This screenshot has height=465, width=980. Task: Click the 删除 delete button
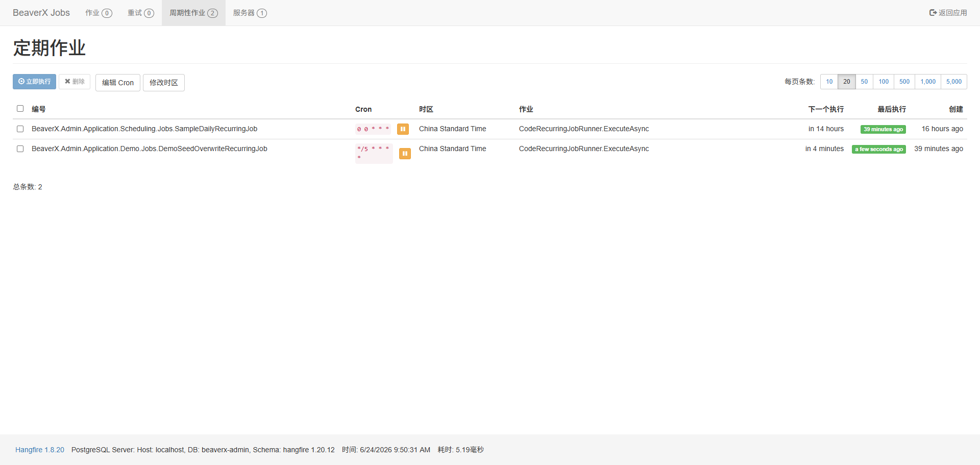pyautogui.click(x=75, y=82)
